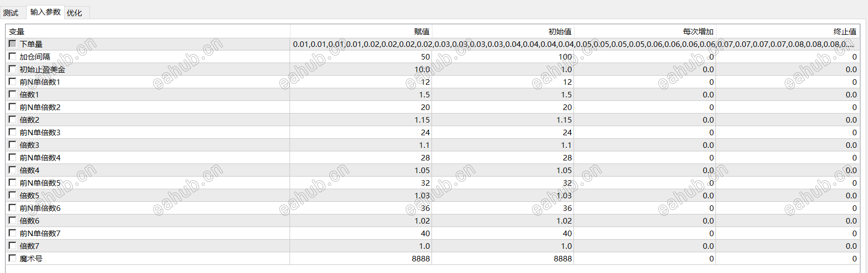Select the 加仓间隔 value cell showing 50
The height and width of the screenshot is (273, 868).
coord(361,57)
